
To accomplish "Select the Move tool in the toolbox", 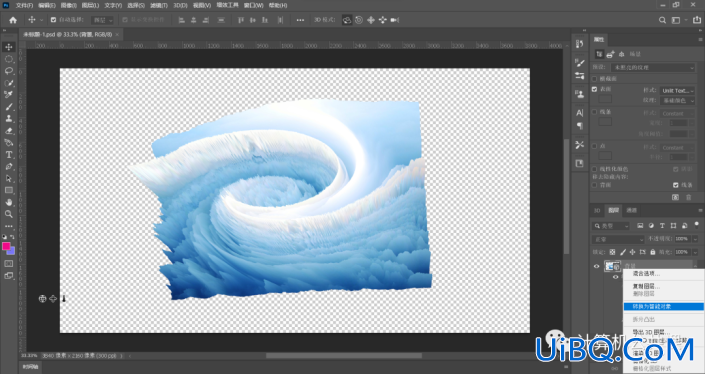I will [x=9, y=47].
